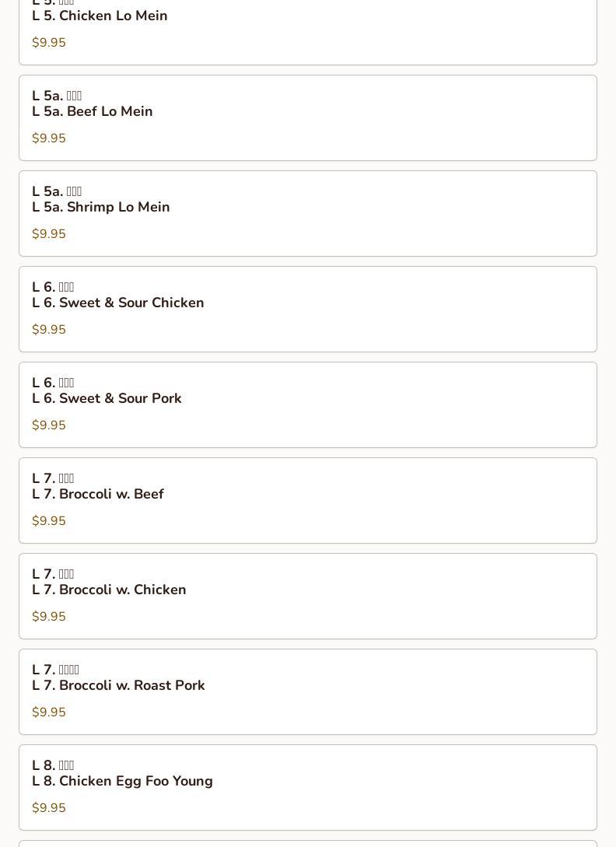The image size is (616, 847).
Task: Open the Chicken Lo Mein item
Action: click(x=100, y=16)
